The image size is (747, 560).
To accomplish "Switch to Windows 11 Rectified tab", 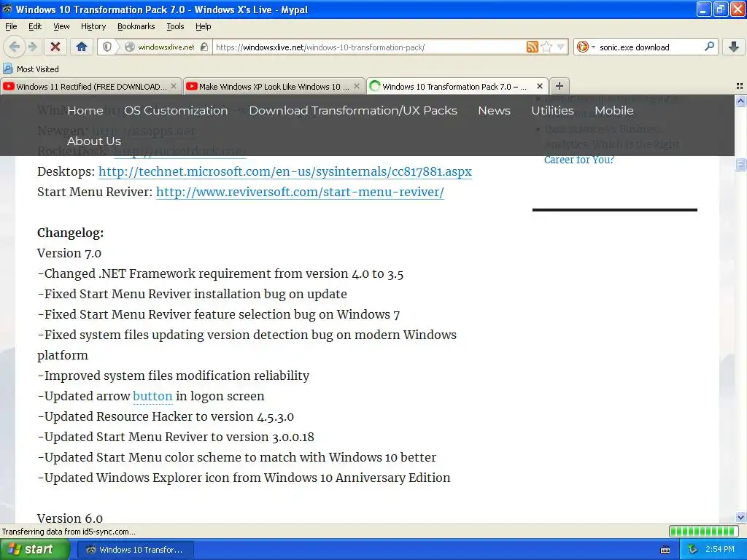I will [91, 86].
